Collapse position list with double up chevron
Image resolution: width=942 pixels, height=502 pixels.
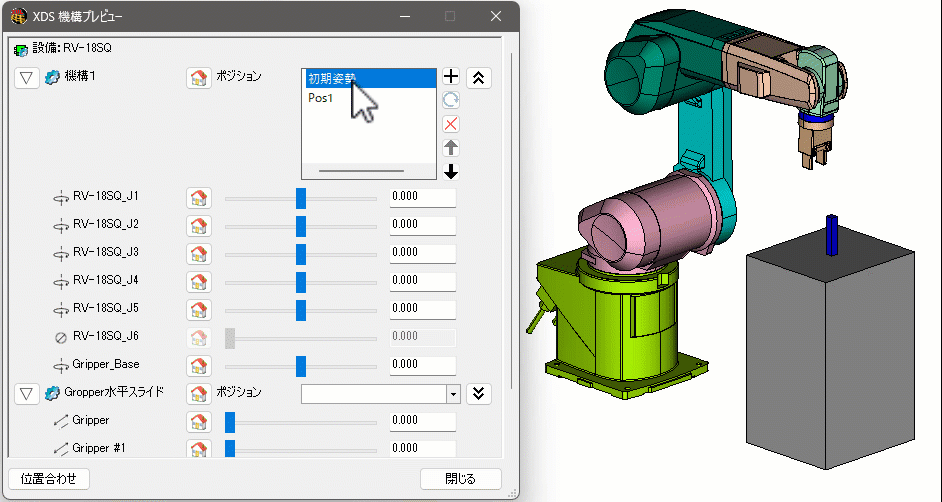click(479, 77)
